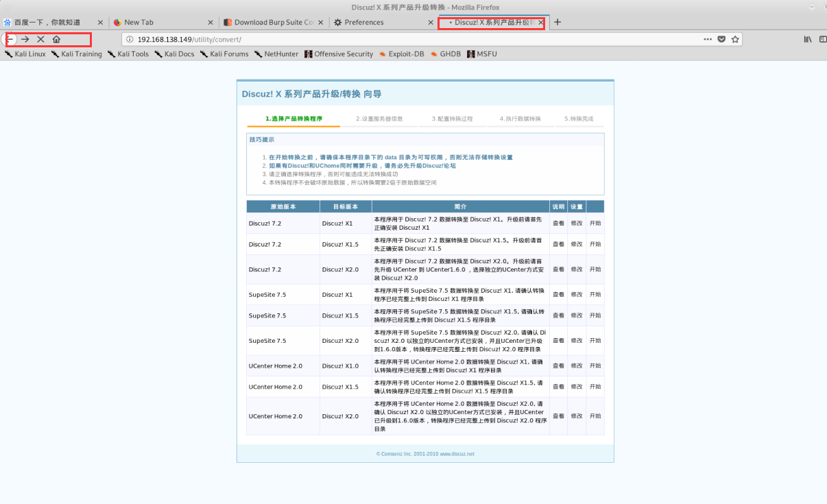Click 开始 for SupeSite 7.5 to X1
The width and height of the screenshot is (827, 504).
[595, 294]
